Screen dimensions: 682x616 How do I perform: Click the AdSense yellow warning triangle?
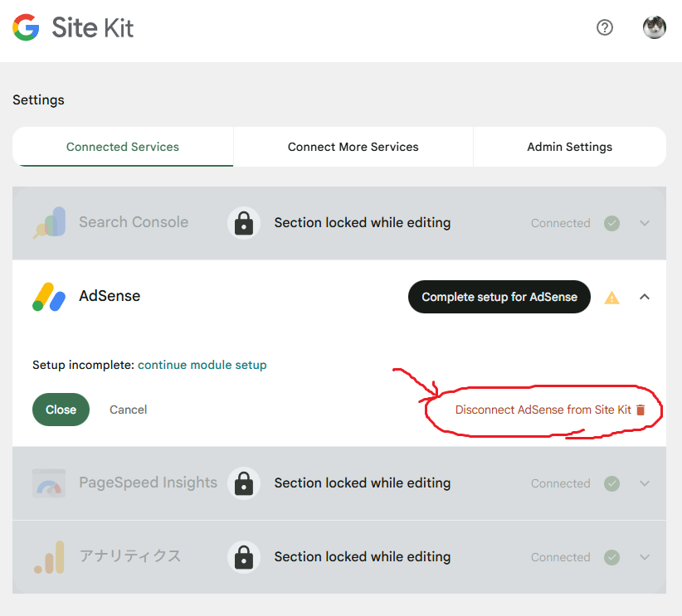611,298
